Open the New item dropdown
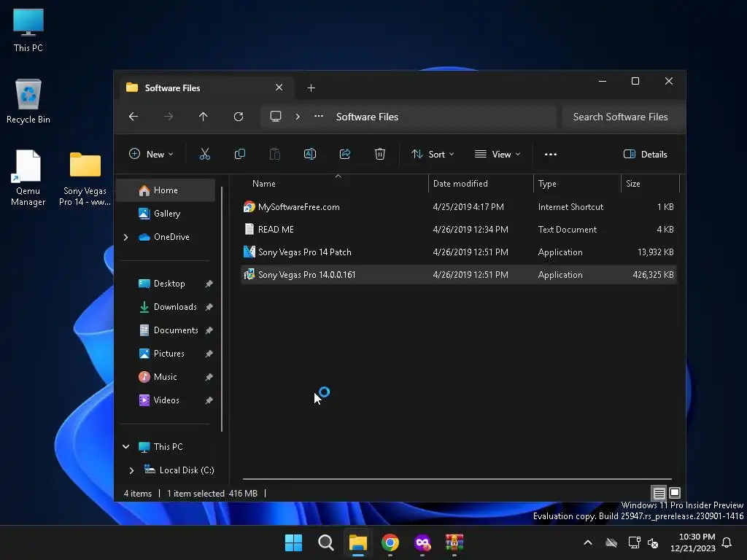 (x=152, y=155)
